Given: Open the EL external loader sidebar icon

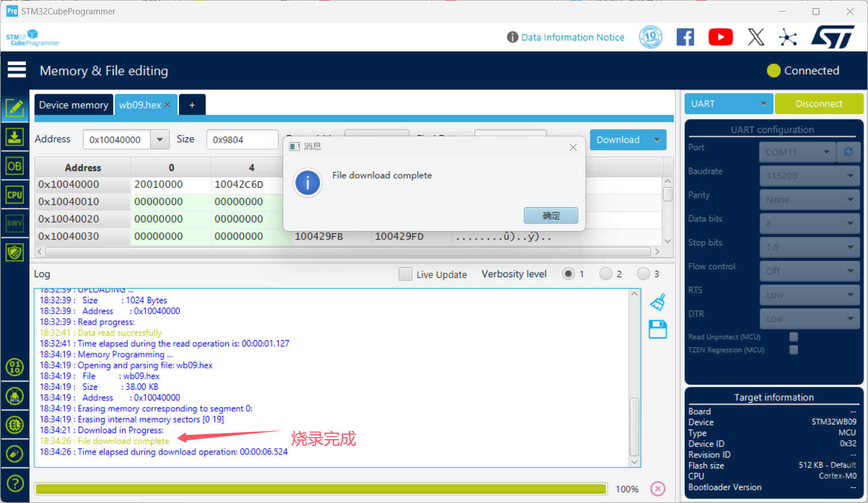Looking at the screenshot, I should pyautogui.click(x=14, y=425).
